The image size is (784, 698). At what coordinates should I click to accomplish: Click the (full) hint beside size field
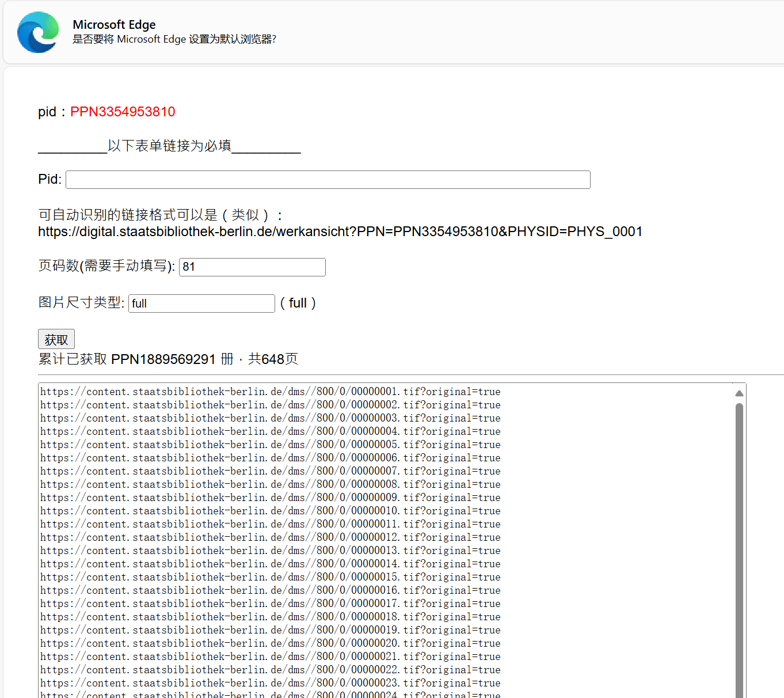[x=298, y=303]
